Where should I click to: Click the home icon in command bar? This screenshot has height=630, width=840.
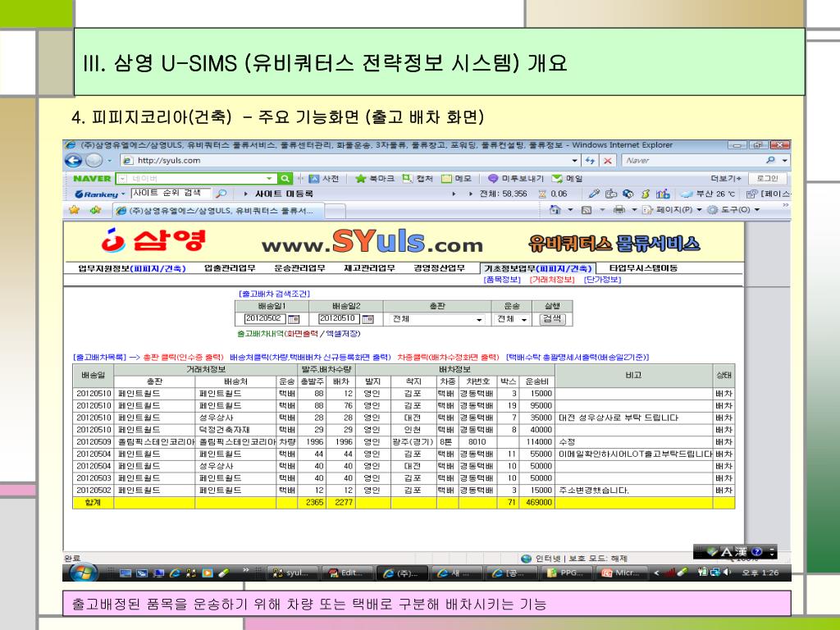555,210
